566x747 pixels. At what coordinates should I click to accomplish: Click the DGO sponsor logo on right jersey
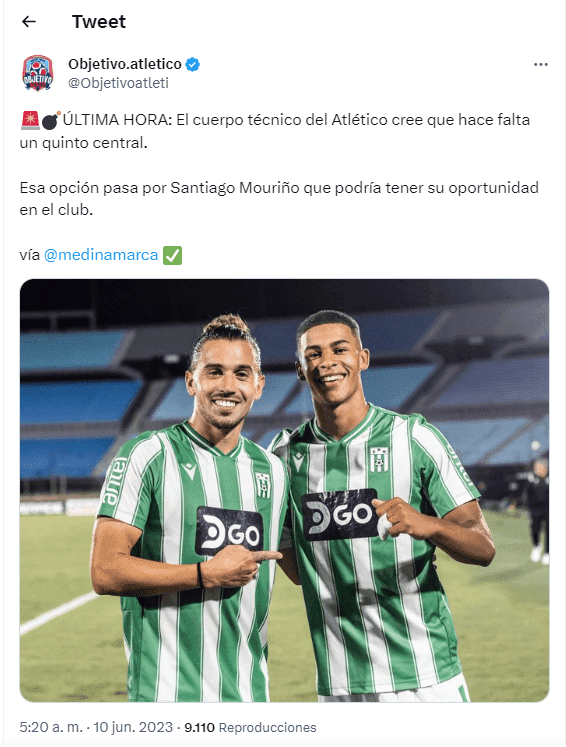tap(340, 515)
